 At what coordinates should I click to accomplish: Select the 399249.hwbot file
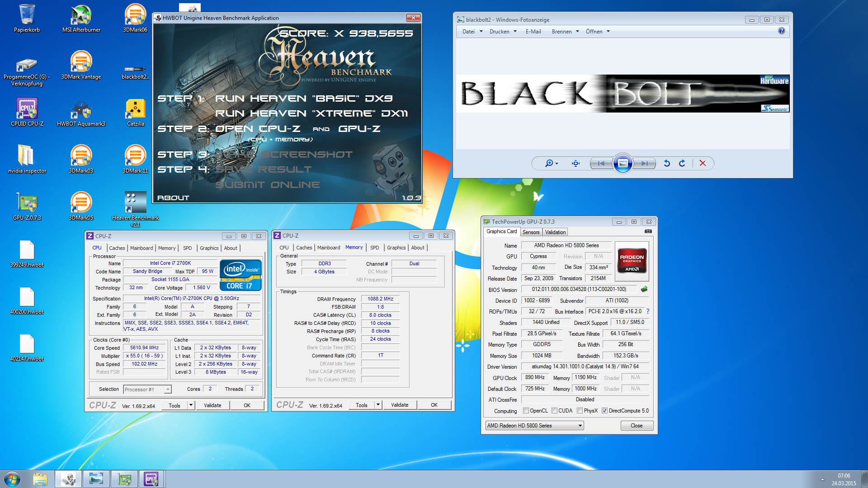coord(27,253)
